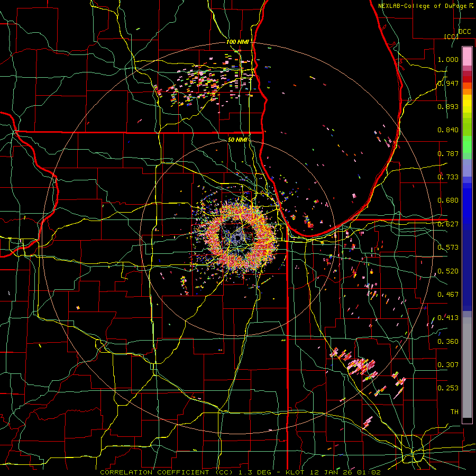This screenshot has height=476, width=476.
Task: Select the 0.413 legend value
Action: coord(448,318)
